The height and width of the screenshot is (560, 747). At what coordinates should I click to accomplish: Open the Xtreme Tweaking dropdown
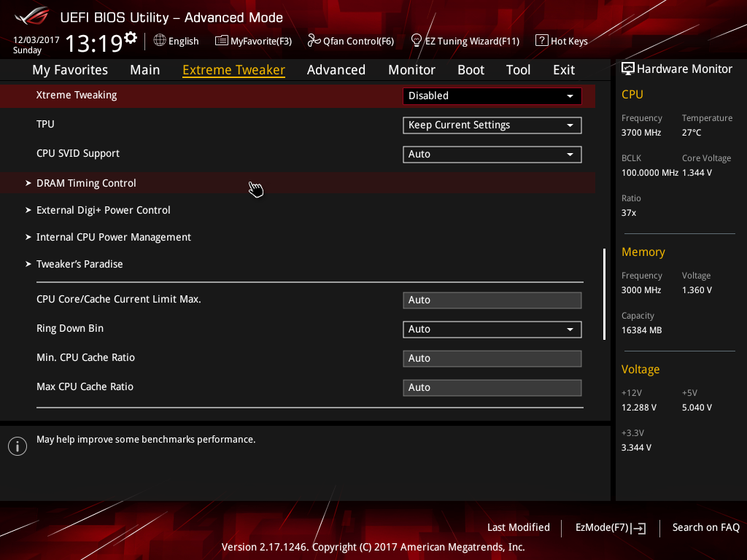(492, 96)
